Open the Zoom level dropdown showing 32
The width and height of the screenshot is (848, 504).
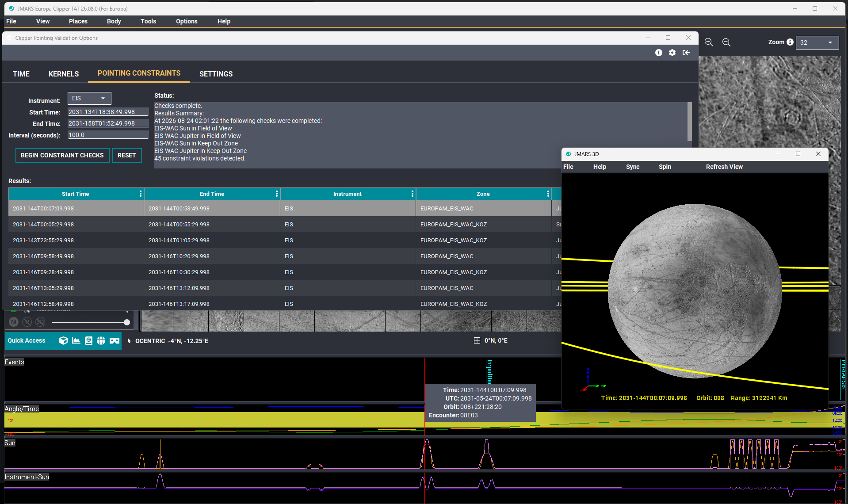click(x=817, y=42)
